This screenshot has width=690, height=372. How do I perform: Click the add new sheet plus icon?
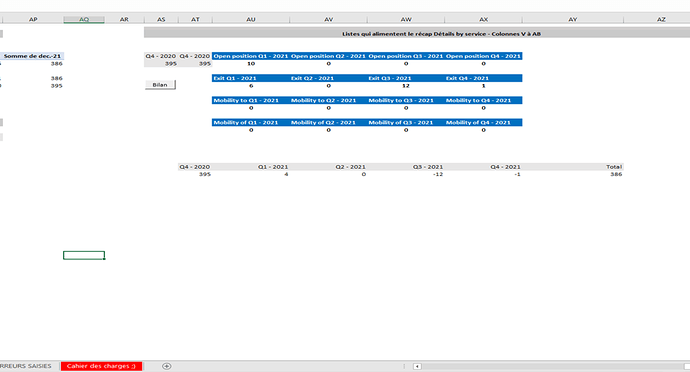click(166, 366)
